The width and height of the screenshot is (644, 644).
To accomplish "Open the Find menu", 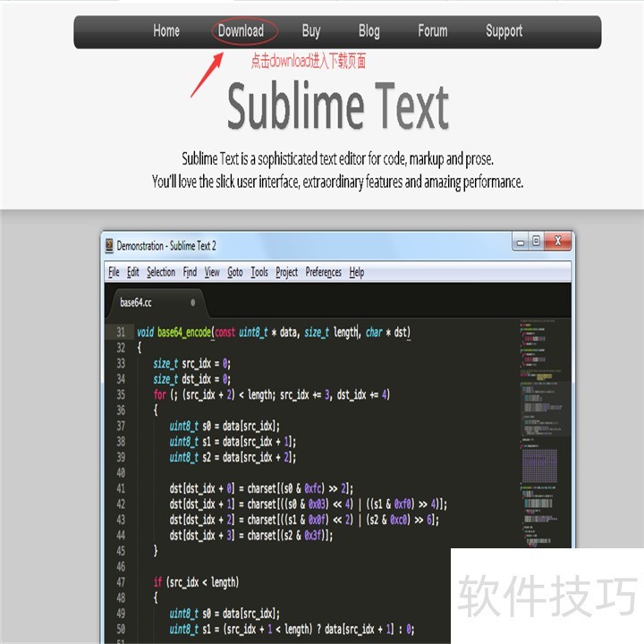I will pyautogui.click(x=190, y=272).
